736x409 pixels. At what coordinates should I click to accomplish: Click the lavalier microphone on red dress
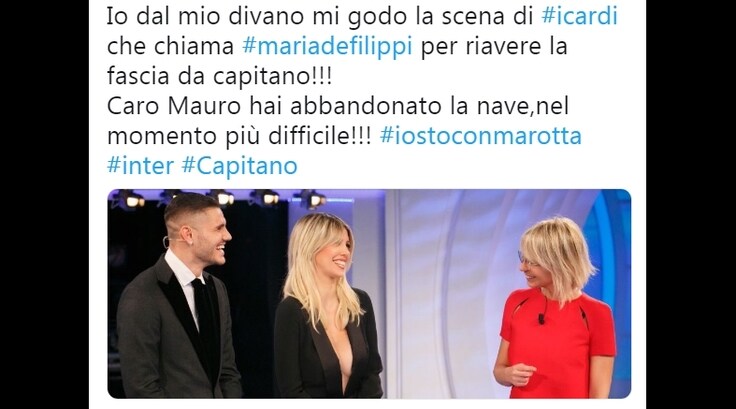[x=542, y=318]
